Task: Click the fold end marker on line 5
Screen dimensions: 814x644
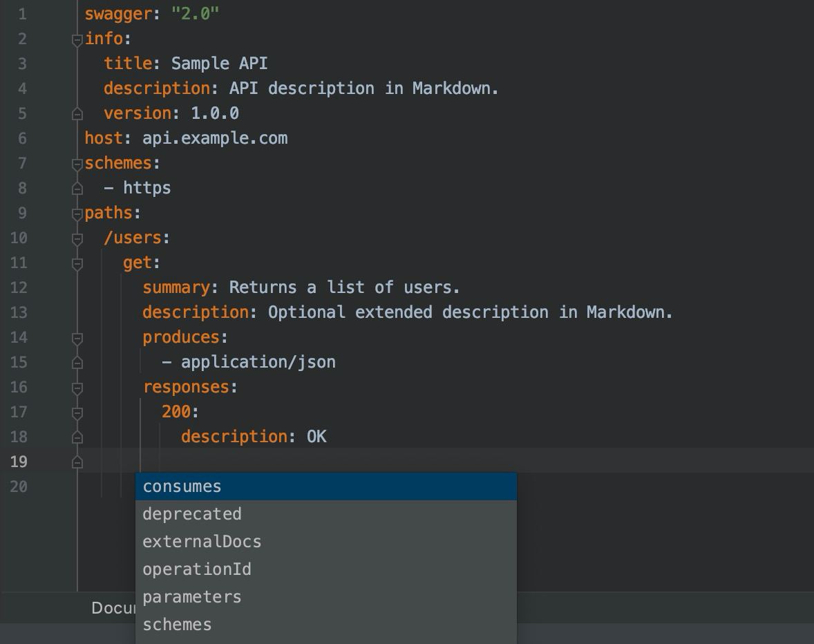Action: tap(77, 114)
